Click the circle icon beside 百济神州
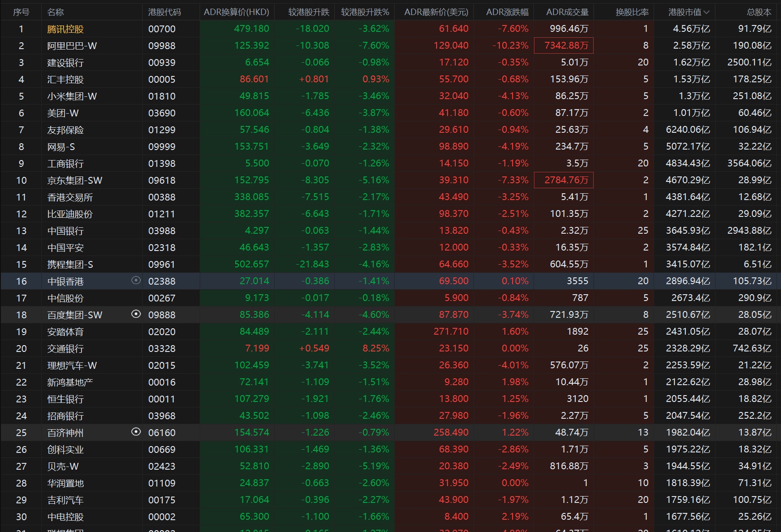781x532 pixels. click(136, 432)
